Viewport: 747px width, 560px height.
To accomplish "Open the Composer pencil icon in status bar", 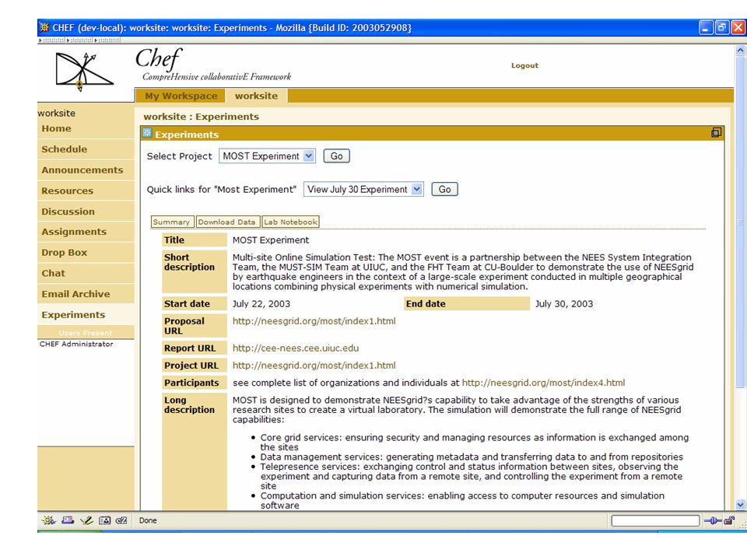I will [x=86, y=520].
